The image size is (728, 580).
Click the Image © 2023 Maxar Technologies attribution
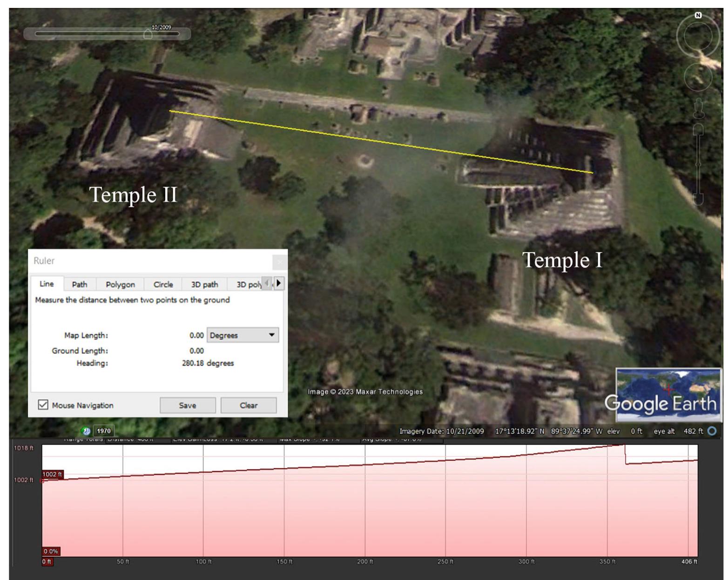(x=365, y=392)
